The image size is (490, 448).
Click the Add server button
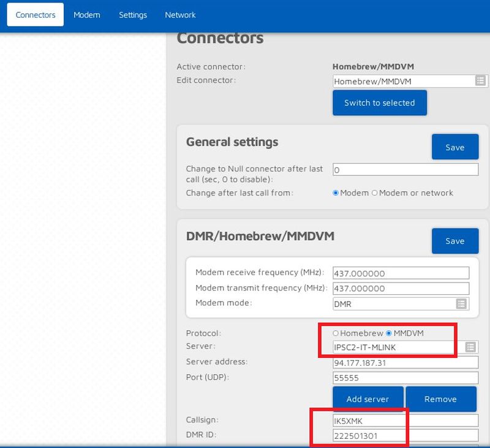coord(368,399)
